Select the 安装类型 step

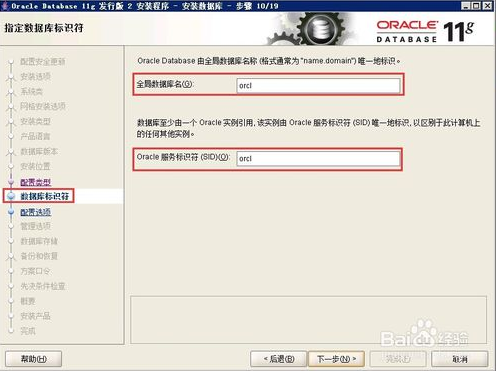(x=35, y=121)
